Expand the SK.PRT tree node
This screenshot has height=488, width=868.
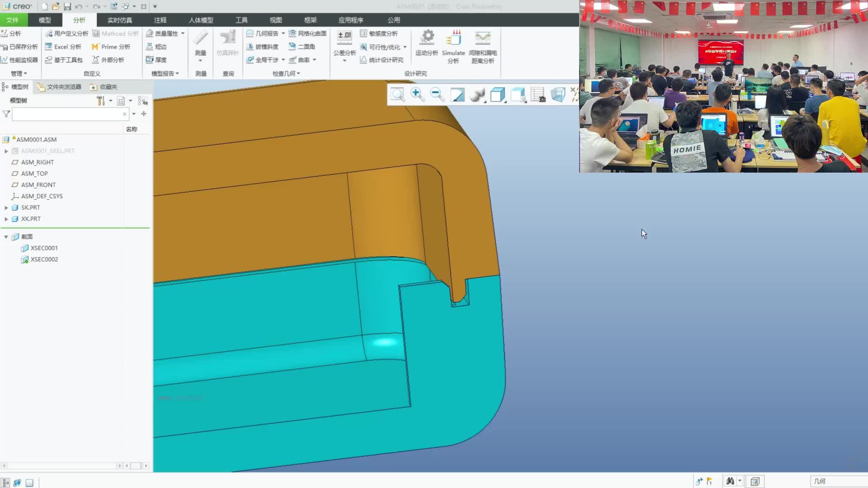click(6, 207)
